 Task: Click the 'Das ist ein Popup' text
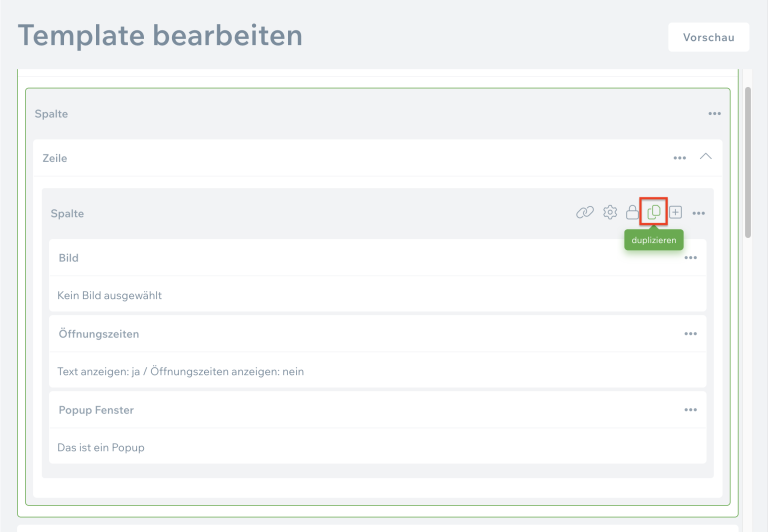pyautogui.click(x=101, y=448)
